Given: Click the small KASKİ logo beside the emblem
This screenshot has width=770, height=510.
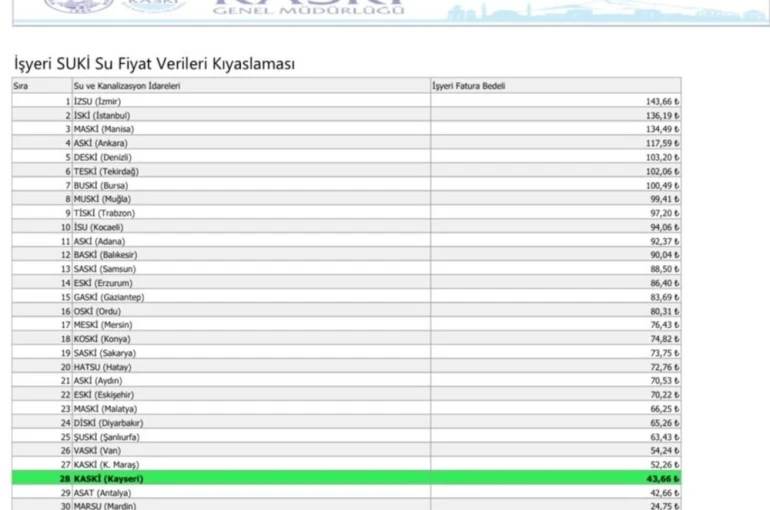Looking at the screenshot, I should click(x=152, y=5).
